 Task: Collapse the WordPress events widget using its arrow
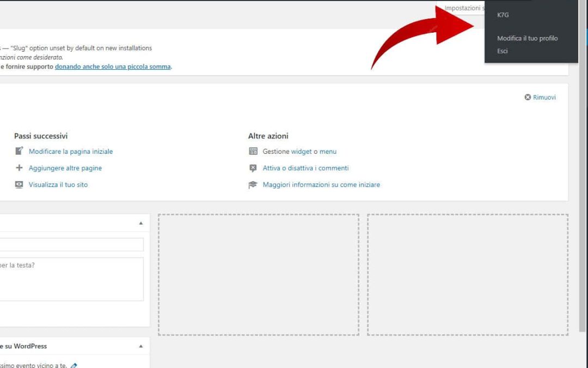(141, 346)
